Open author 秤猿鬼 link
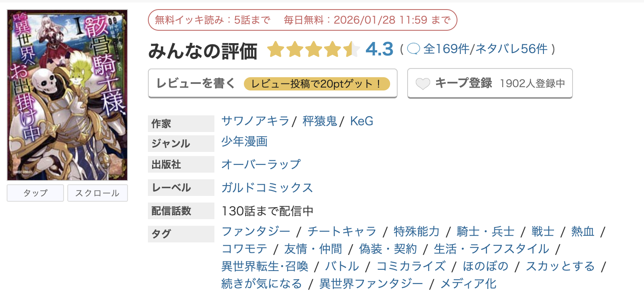 pyautogui.click(x=320, y=121)
